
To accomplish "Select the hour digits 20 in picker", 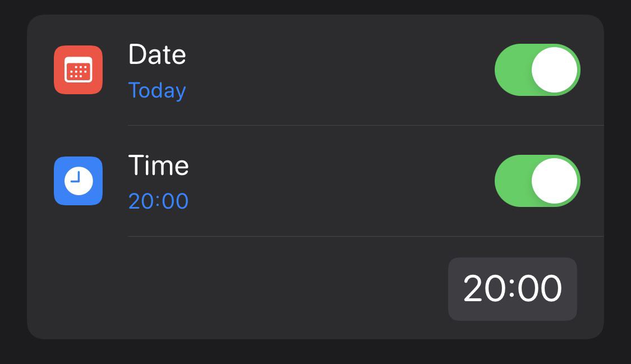I will (485, 288).
